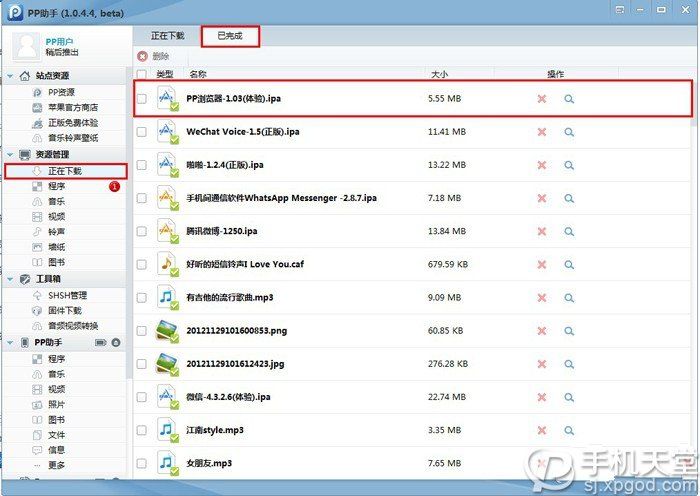The height and width of the screenshot is (496, 700).
Task: Open 固件下载 in toolbox
Action: (65, 310)
